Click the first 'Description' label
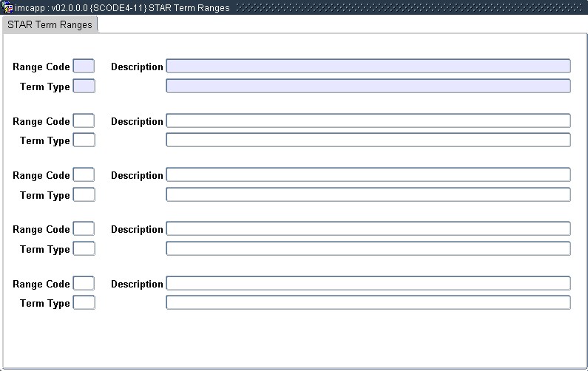The height and width of the screenshot is (371, 588). click(x=137, y=67)
